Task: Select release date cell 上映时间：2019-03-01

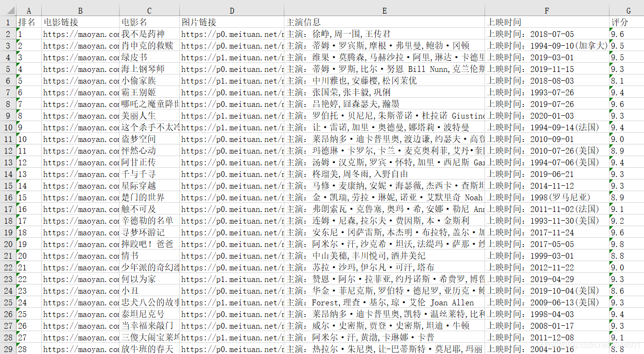Action: coord(547,57)
